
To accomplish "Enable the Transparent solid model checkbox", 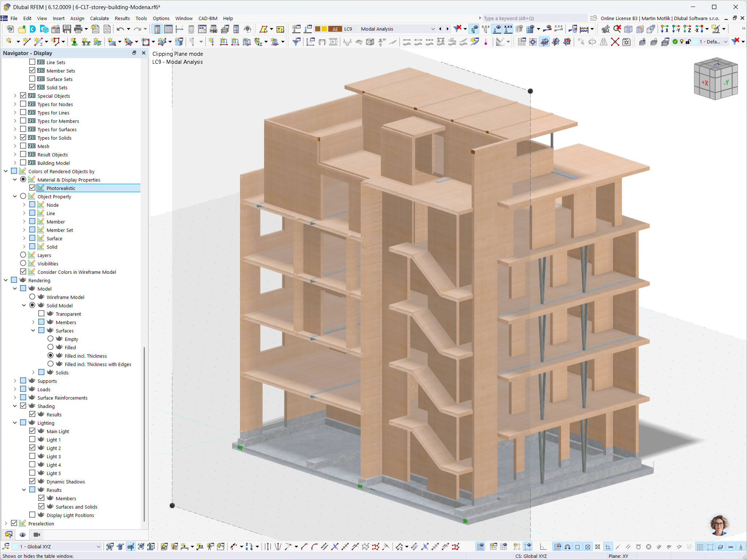I will coord(41,314).
